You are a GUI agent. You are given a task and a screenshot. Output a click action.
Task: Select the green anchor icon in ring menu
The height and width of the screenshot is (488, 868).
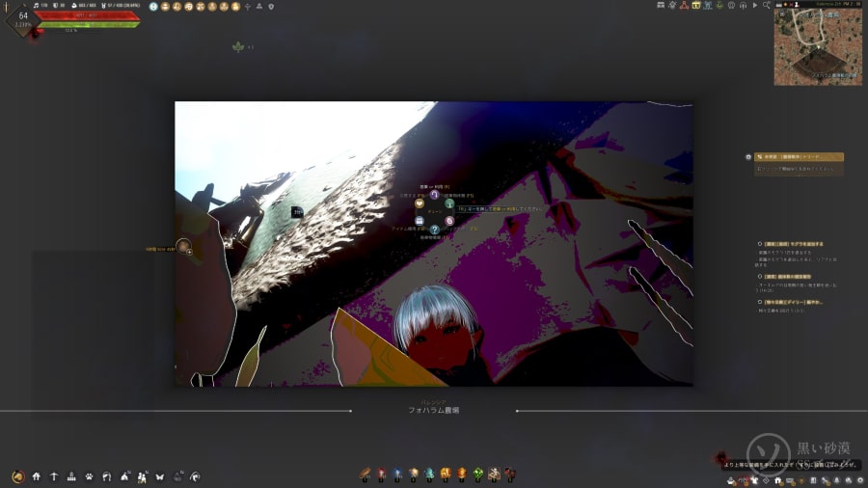pos(449,203)
